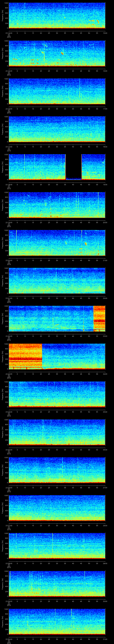Select the '23:21:00' start time label
Image resolution: width=114 pixels, height=644 pixels.
[x=9, y=298]
